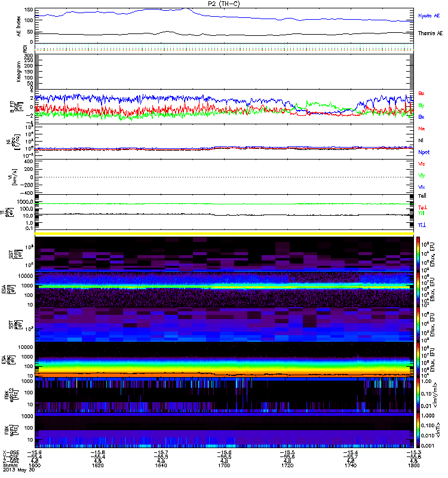Click the plot title P2 (TH-C)
The height and width of the screenshot is (478, 448).
(x=223, y=4)
